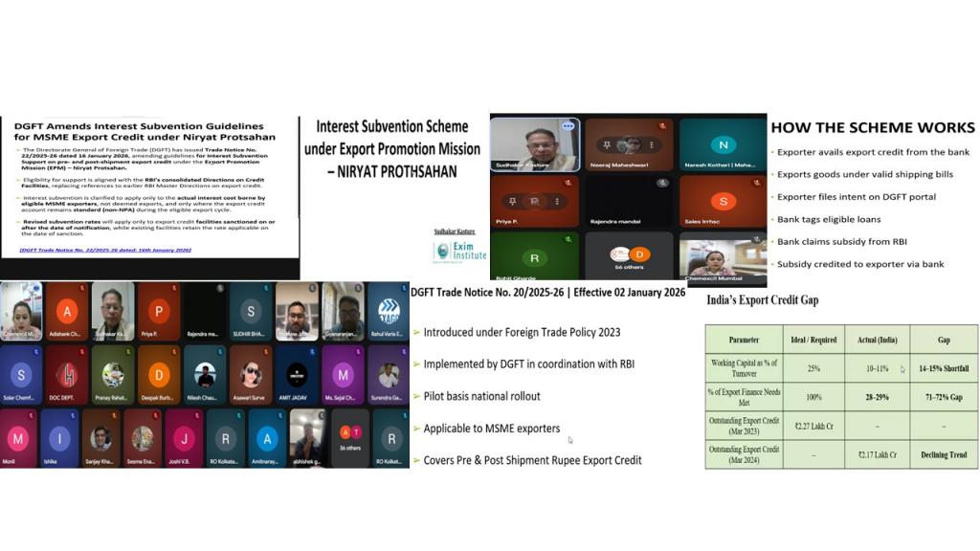Select Naresh Kothari's avatar tile
Image resolution: width=980 pixels, height=551 pixels.
click(x=723, y=144)
